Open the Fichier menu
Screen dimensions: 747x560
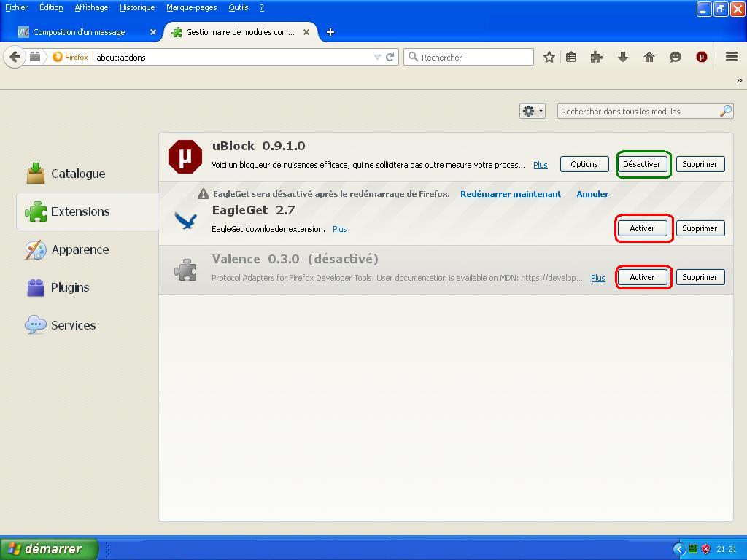point(16,7)
